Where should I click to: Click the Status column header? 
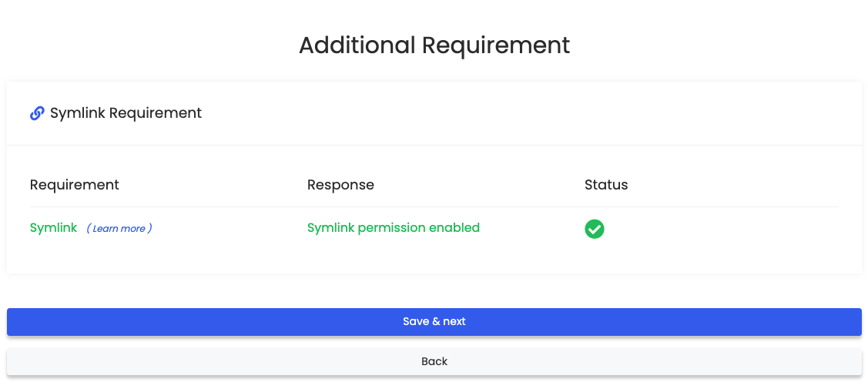point(605,185)
